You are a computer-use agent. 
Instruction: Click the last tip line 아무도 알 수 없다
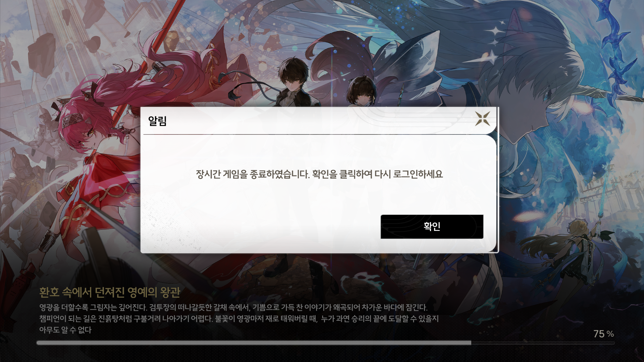point(65,330)
